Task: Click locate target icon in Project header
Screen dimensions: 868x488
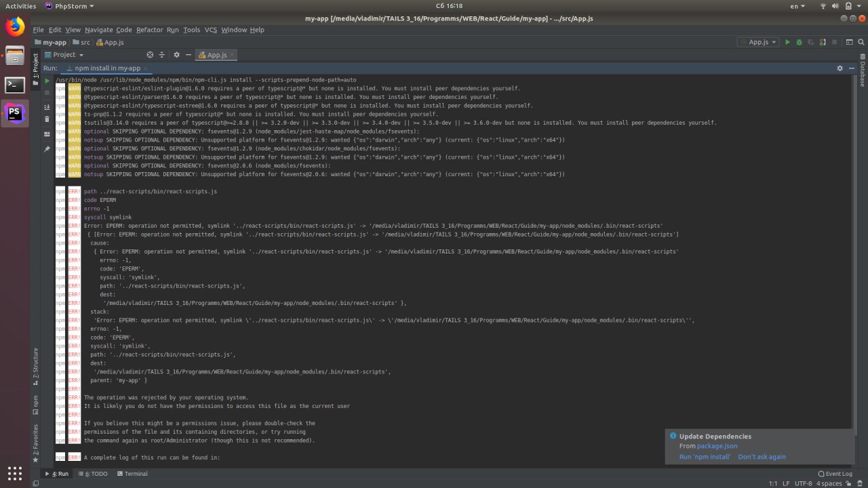Action: (x=151, y=55)
